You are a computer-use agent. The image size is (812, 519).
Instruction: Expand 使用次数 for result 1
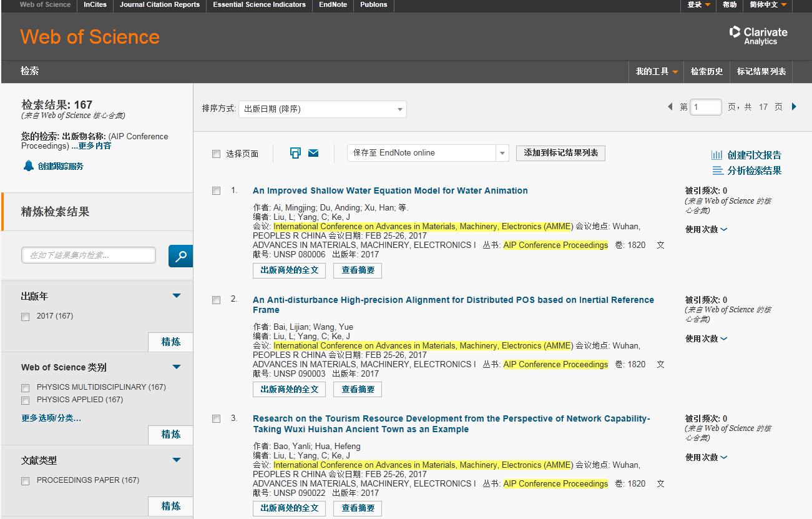(x=706, y=229)
